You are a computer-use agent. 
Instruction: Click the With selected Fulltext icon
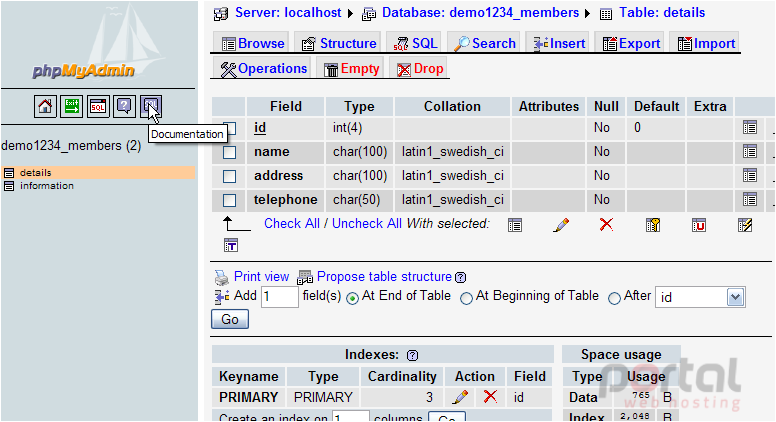[231, 245]
